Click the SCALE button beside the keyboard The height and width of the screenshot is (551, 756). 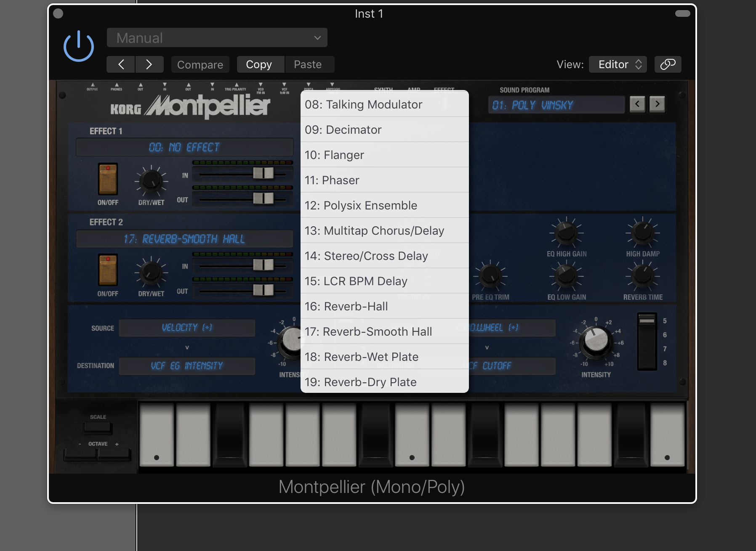(x=98, y=428)
